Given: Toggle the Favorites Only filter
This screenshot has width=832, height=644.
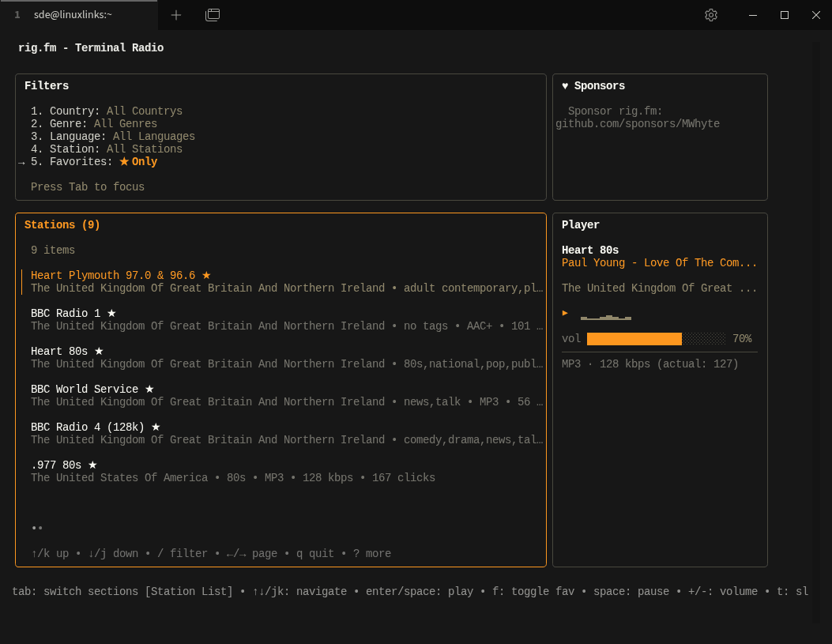Looking at the screenshot, I should pos(138,162).
